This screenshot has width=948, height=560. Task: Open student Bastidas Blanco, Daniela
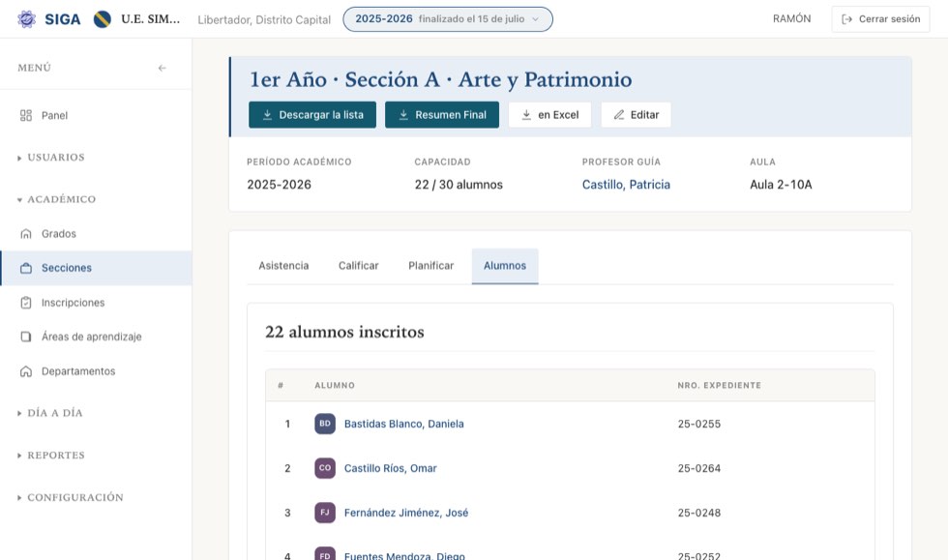[x=404, y=424]
